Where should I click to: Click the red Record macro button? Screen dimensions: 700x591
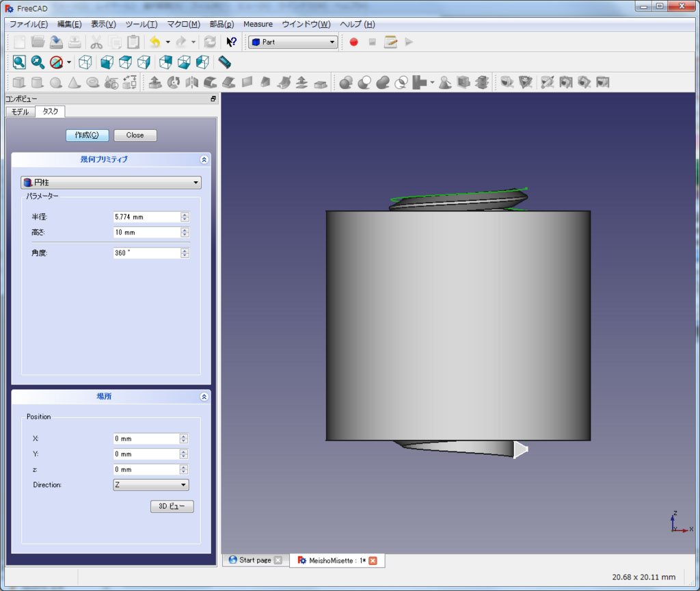[353, 42]
